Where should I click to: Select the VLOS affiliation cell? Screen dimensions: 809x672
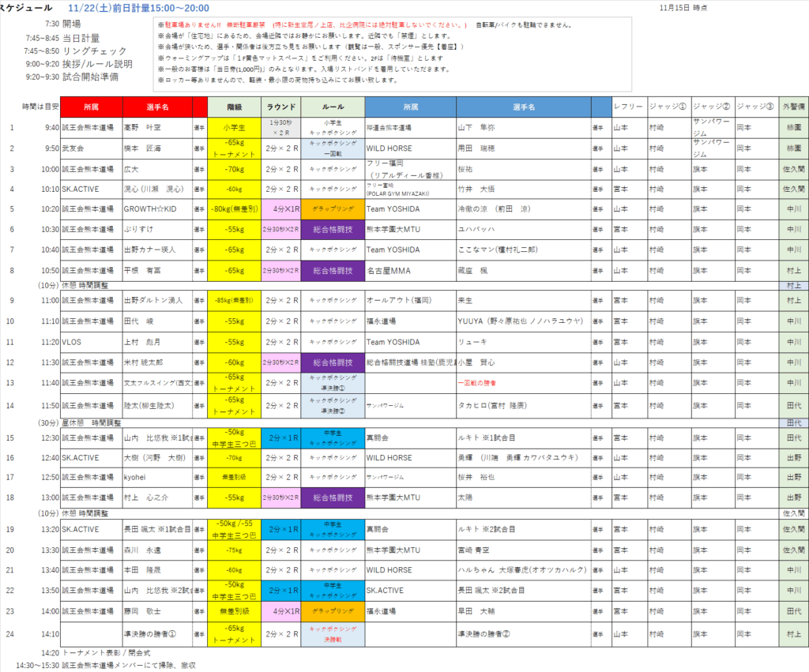click(x=91, y=342)
